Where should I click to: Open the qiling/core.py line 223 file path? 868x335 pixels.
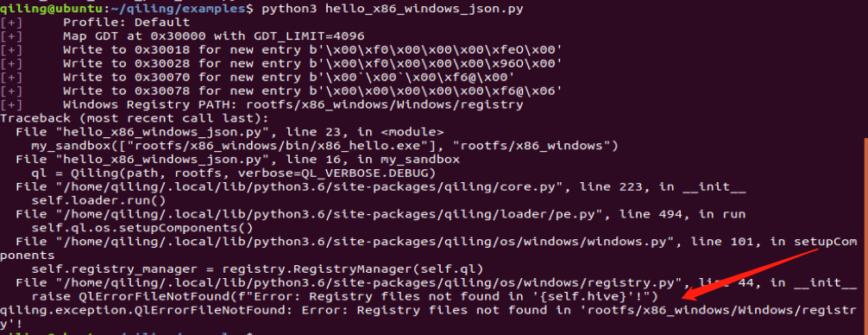(381, 187)
